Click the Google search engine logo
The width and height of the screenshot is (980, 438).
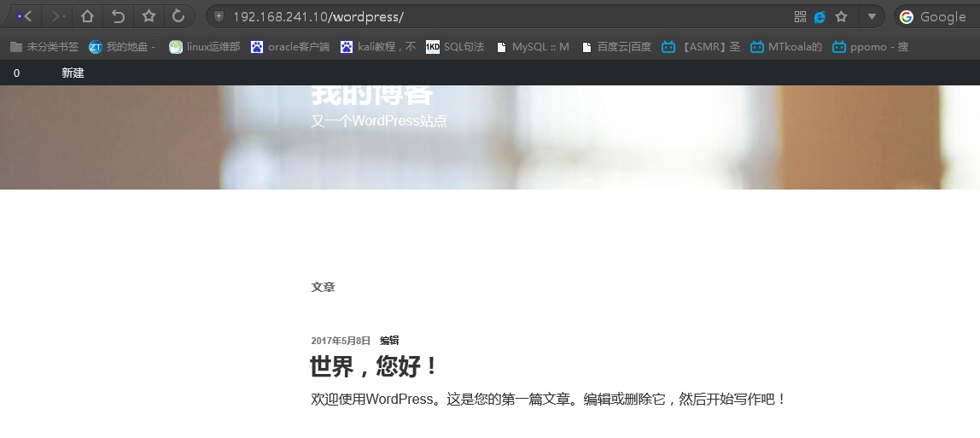tap(907, 17)
